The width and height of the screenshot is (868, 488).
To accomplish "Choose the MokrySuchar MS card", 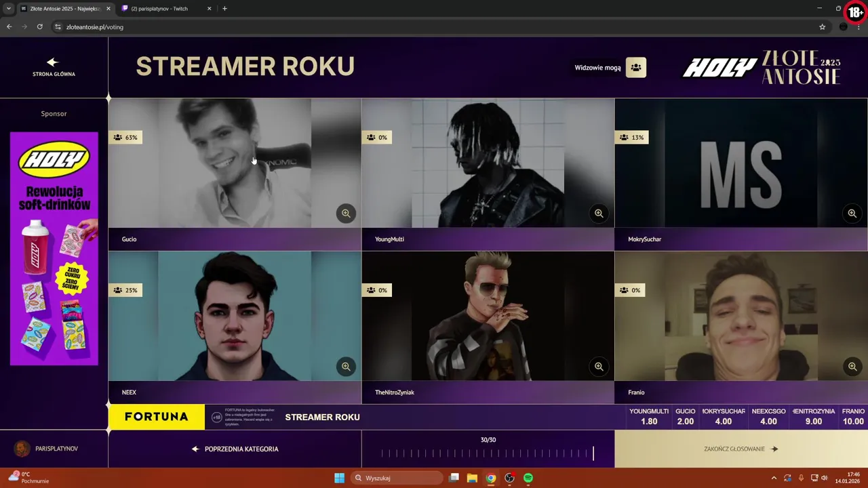I will tap(741, 163).
